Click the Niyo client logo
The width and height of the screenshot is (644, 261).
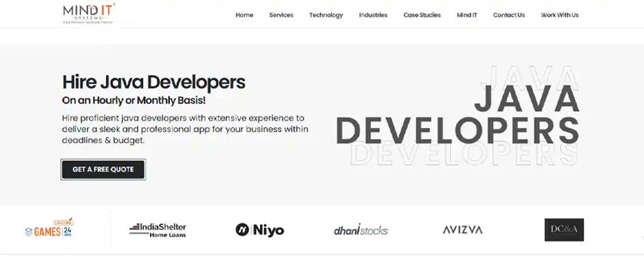(x=259, y=230)
